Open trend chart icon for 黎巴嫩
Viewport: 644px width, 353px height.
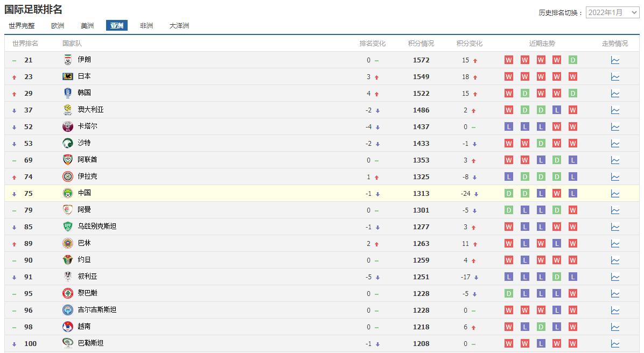(615, 294)
